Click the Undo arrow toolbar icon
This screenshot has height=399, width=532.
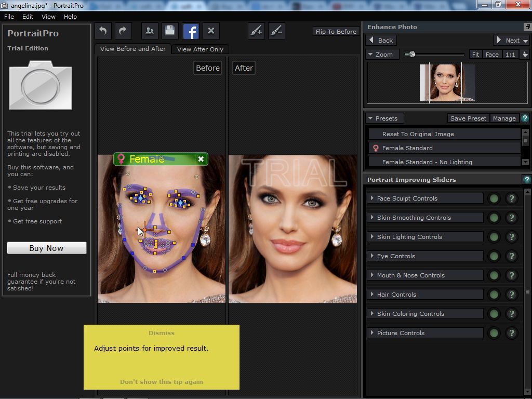[x=103, y=31]
